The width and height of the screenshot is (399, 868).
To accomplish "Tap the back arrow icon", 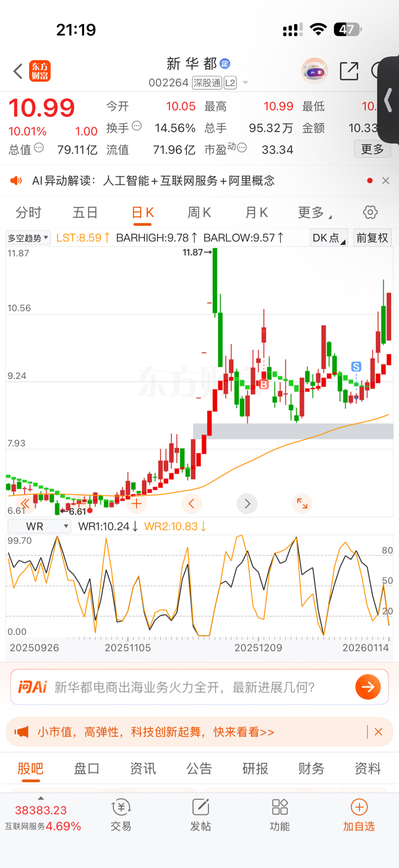I will click(x=18, y=71).
